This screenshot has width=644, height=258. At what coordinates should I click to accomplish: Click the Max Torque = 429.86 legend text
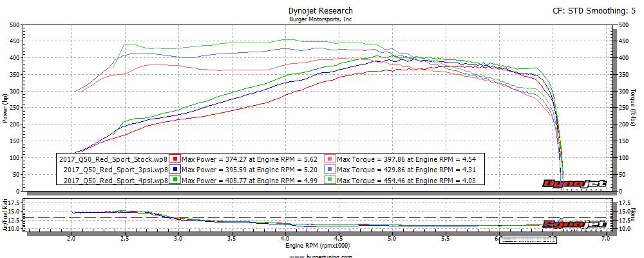pyautogui.click(x=406, y=170)
